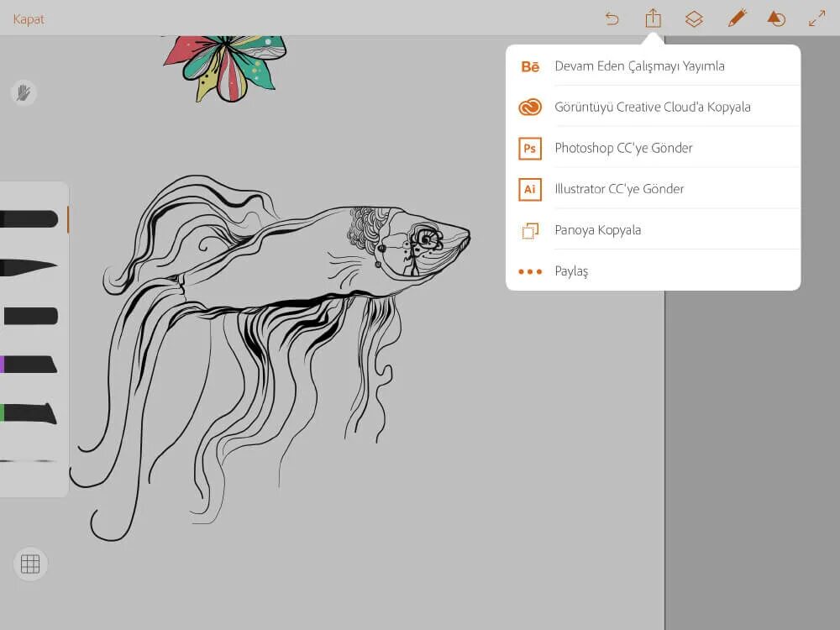This screenshot has height=630, width=840.
Task: Click the three-dots share icon
Action: click(x=530, y=271)
